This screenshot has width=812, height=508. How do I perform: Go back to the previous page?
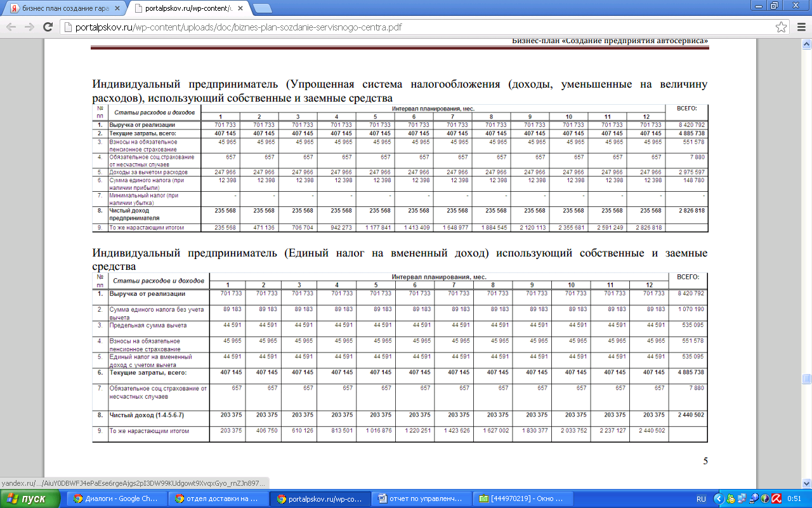(11, 27)
